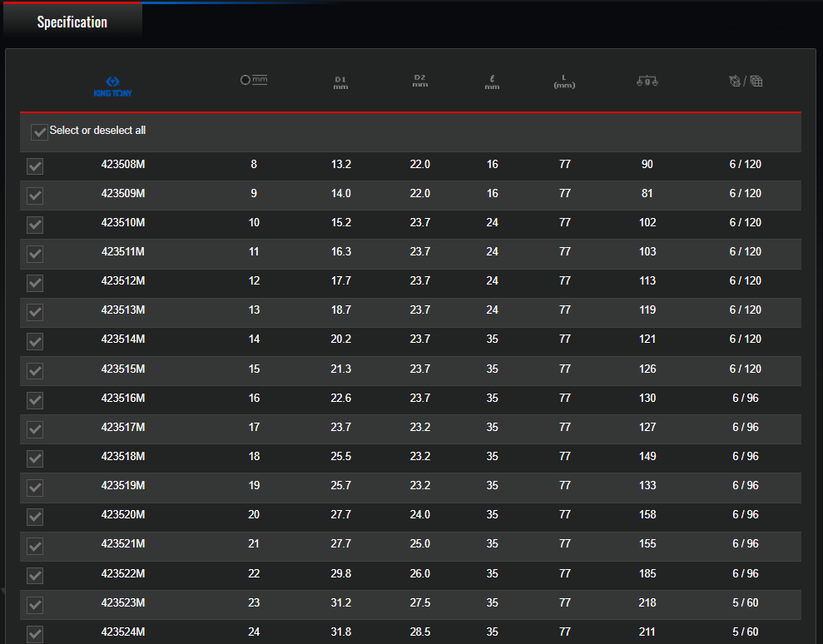This screenshot has height=644, width=823.
Task: Click D1 value 15.2 in 423510M row
Action: pyautogui.click(x=340, y=222)
